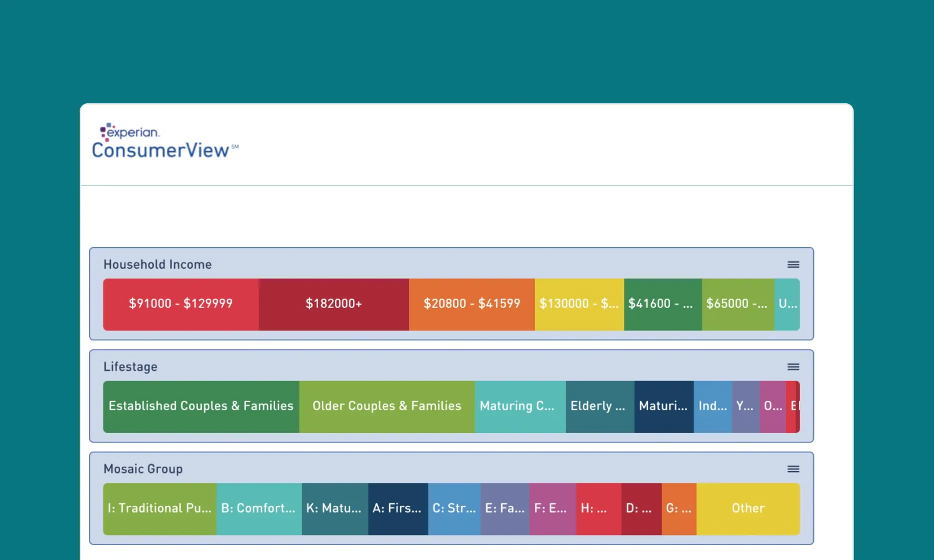Select Established Couples & Families lifestage segment
Image resolution: width=934 pixels, height=560 pixels.
pos(201,407)
